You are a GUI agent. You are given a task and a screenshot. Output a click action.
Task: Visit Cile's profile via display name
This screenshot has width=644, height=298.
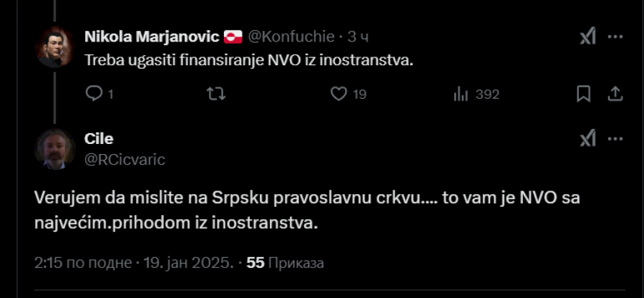99,139
